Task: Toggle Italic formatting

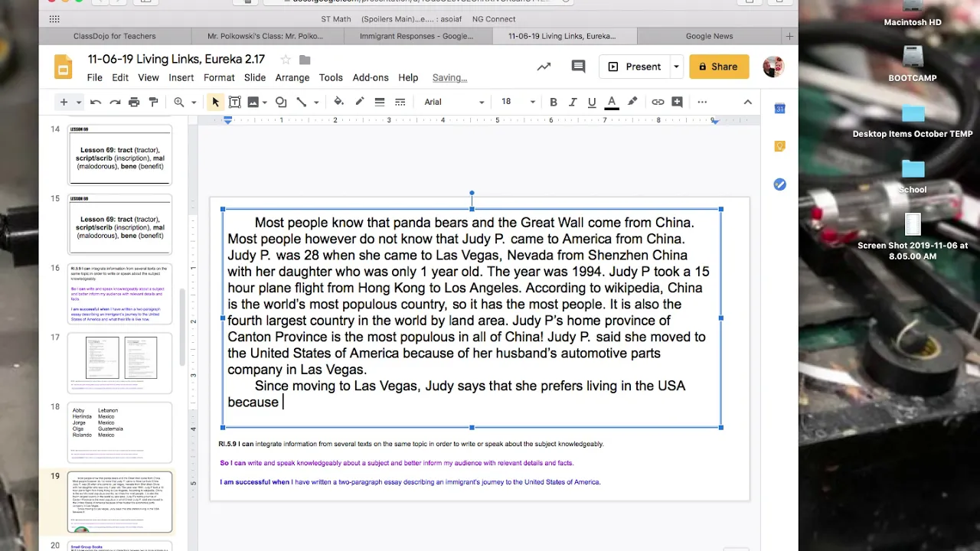Action: coord(573,102)
